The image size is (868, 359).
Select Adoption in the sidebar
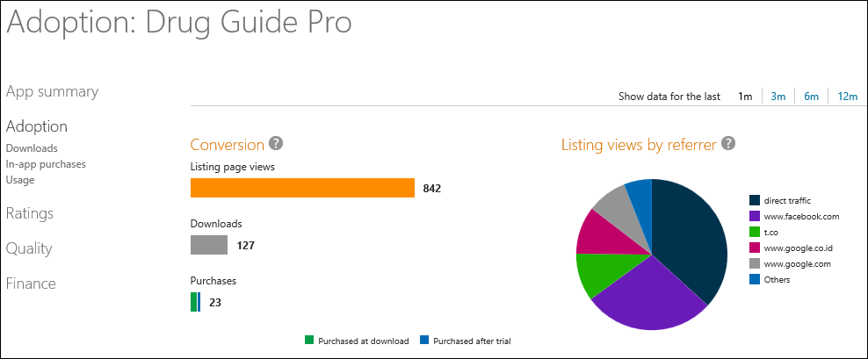point(37,126)
